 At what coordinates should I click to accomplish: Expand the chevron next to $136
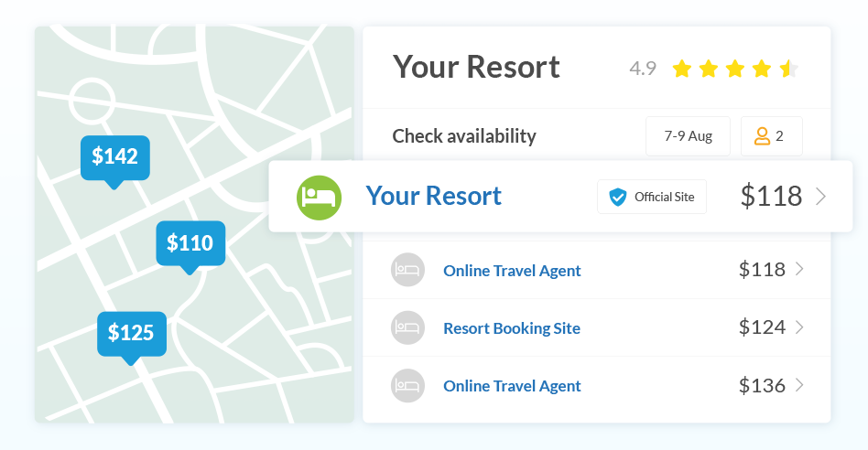pos(799,385)
